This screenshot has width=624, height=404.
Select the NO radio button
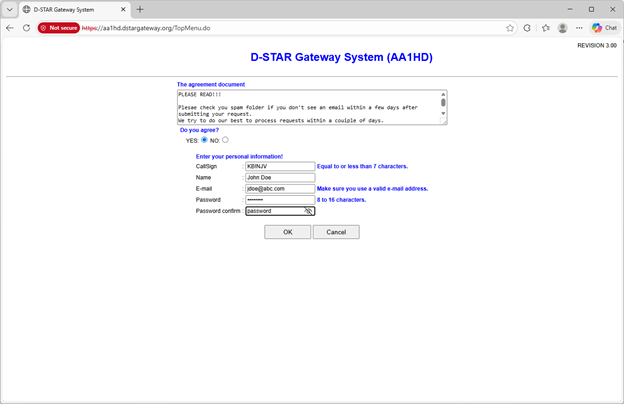[x=226, y=140]
